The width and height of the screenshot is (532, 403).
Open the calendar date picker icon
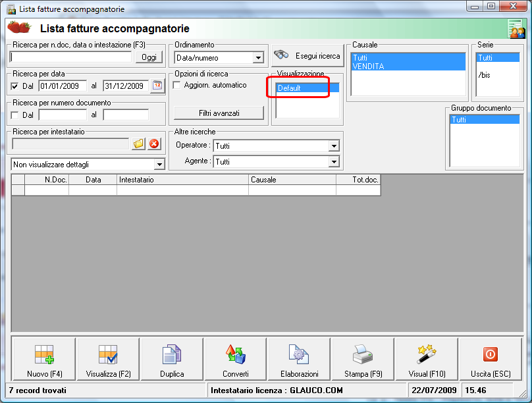(x=157, y=86)
